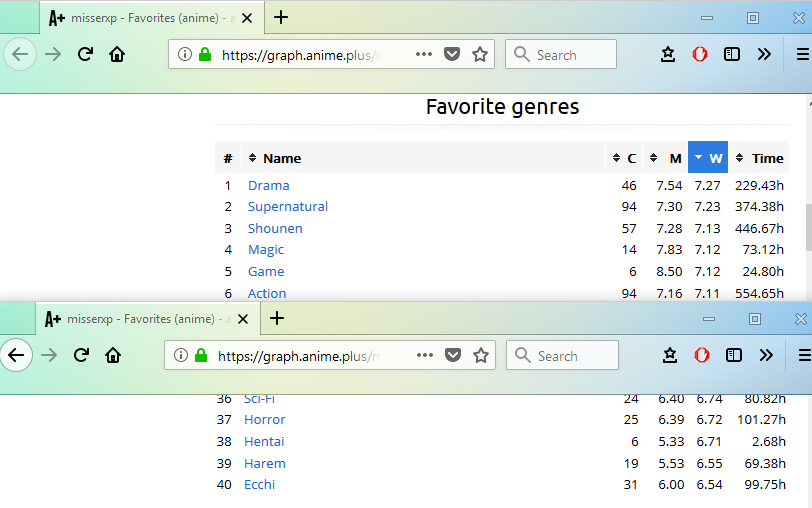
Task: Open page actions ellipsis in the lower address bar
Action: [x=425, y=355]
